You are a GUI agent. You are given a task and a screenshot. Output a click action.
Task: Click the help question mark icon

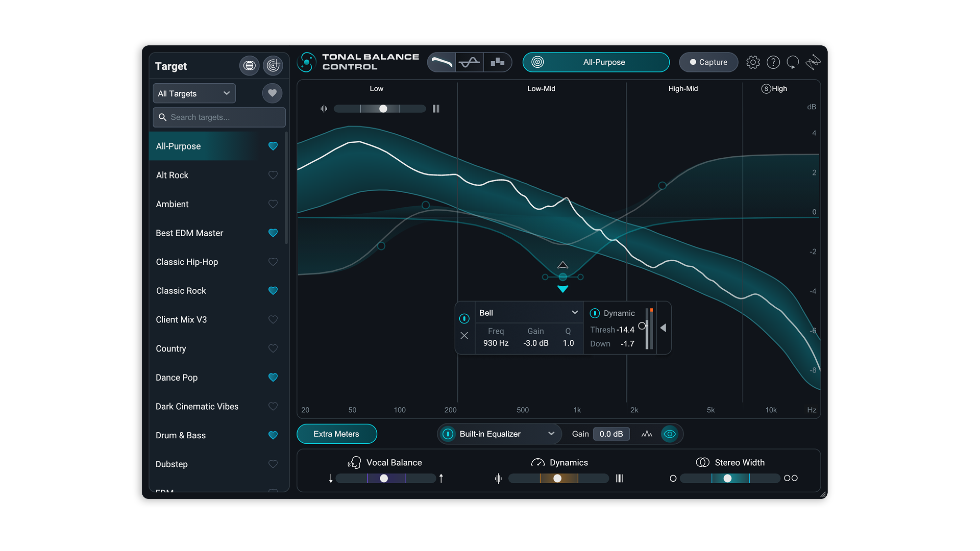pyautogui.click(x=773, y=62)
